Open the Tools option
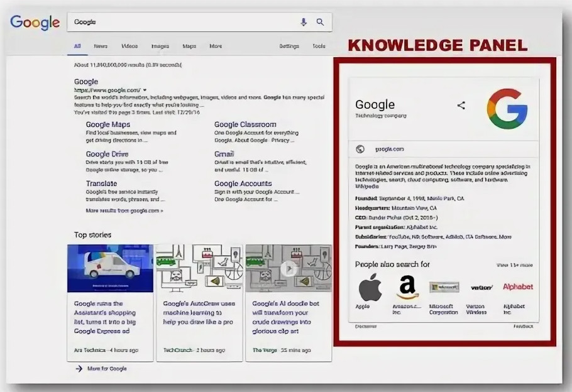The image size is (572, 392). pyautogui.click(x=319, y=46)
